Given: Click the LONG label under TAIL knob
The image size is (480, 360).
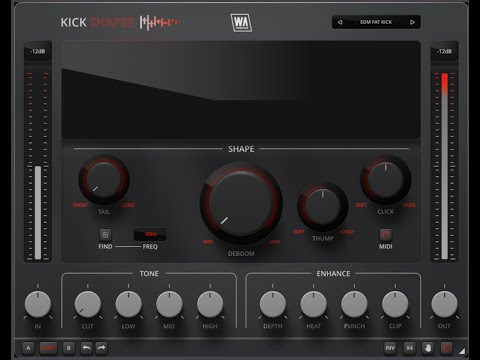Looking at the screenshot, I should coord(128,205).
